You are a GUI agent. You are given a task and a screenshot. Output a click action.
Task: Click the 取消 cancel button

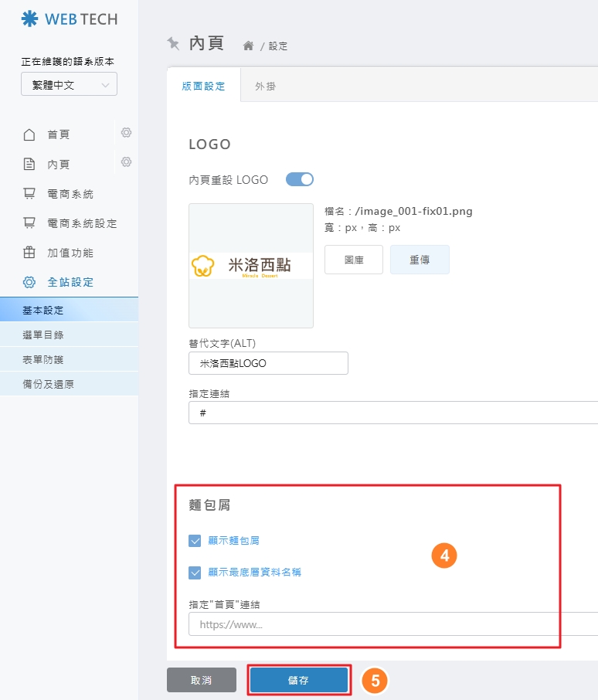tap(201, 680)
